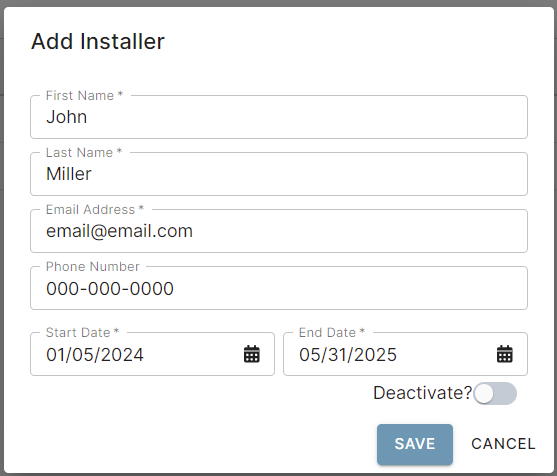557x476 pixels.
Task: Select the Phone Number input field
Action: 279,288
